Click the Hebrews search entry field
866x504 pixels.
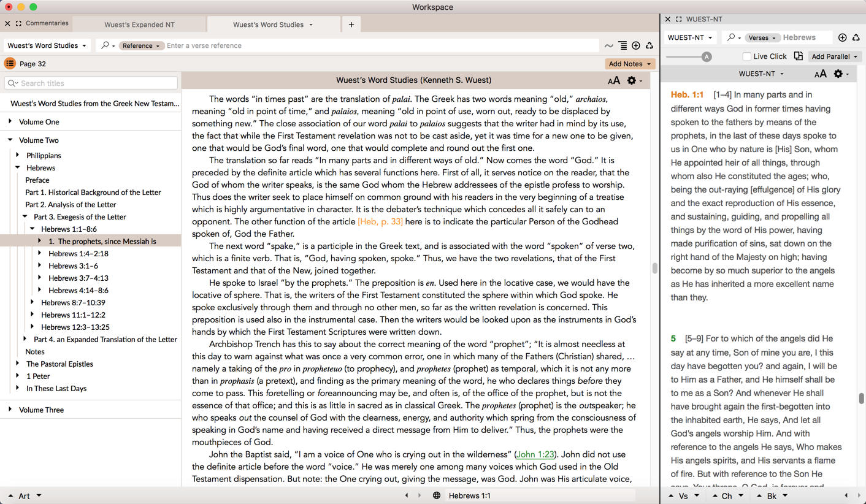point(806,37)
